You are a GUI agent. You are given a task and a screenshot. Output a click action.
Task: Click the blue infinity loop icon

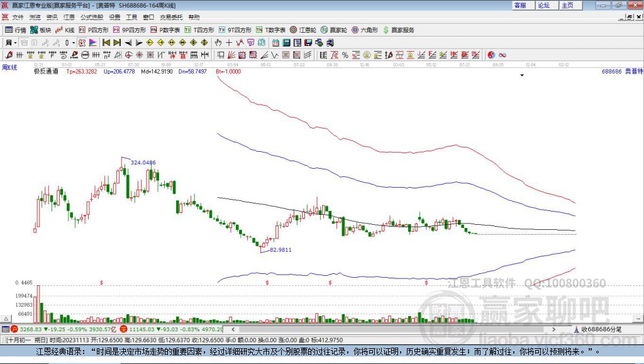(502, 55)
